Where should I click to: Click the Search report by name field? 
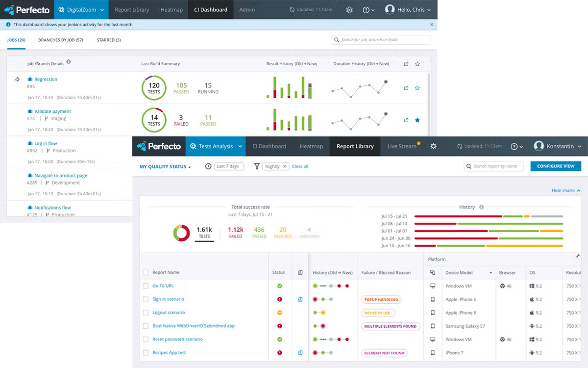point(493,166)
